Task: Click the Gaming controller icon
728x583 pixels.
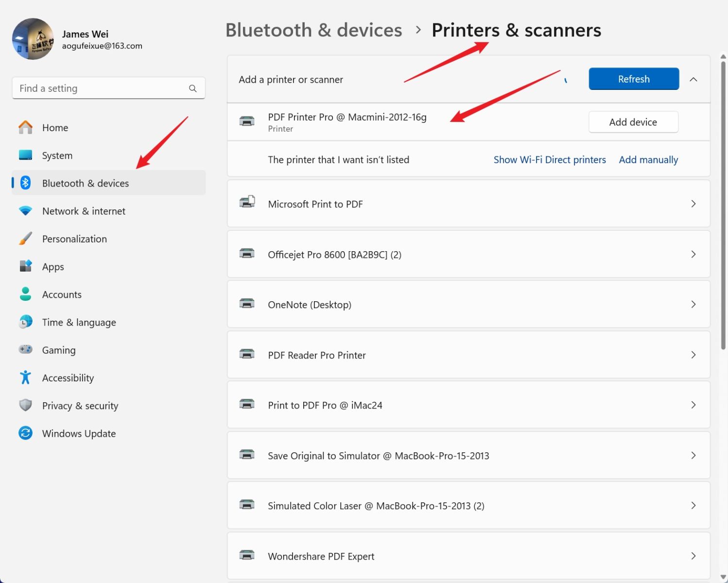Action: [25, 349]
